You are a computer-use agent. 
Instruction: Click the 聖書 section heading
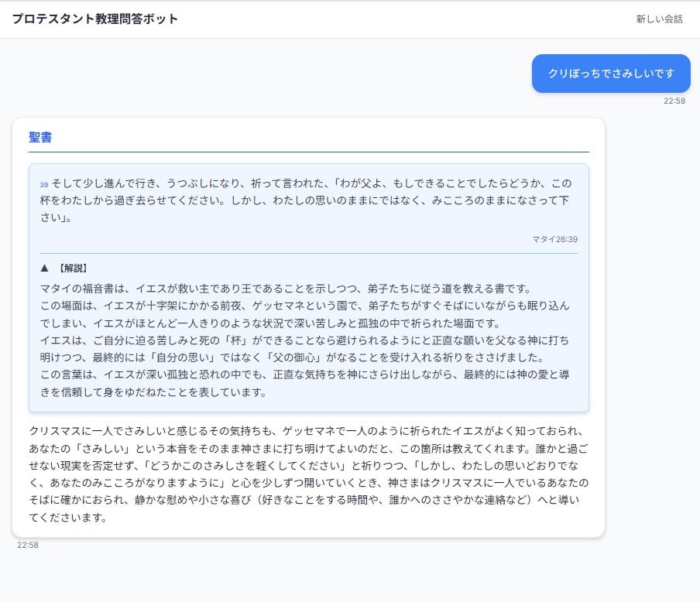[x=40, y=138]
